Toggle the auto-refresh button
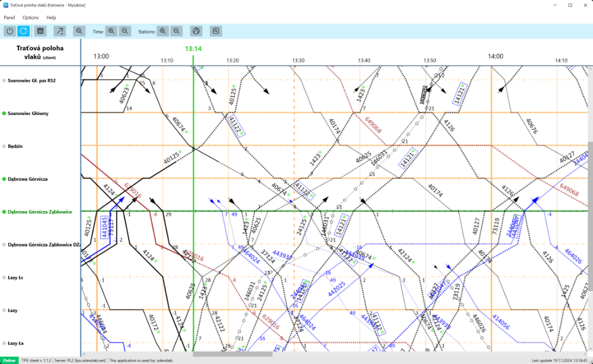 pyautogui.click(x=23, y=31)
